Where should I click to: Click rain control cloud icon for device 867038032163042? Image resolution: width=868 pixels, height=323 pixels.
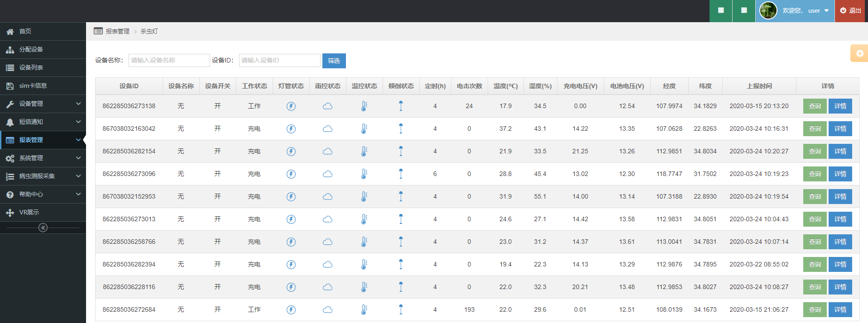pyautogui.click(x=327, y=129)
